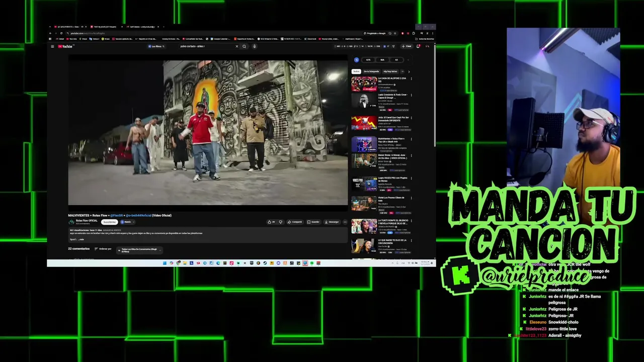The height and width of the screenshot is (362, 644).
Task: Go back with browser back arrow
Action: coord(50,33)
